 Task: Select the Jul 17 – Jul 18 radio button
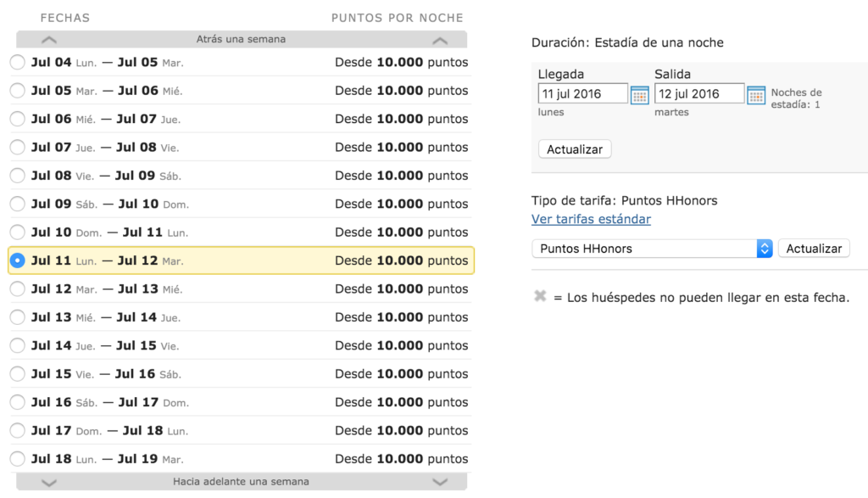(x=17, y=430)
